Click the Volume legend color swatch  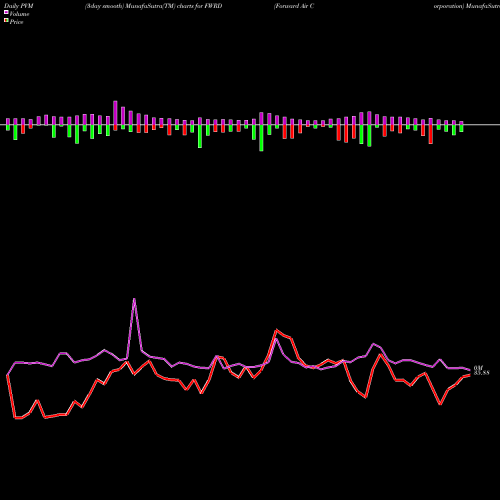pyautogui.click(x=6, y=12)
